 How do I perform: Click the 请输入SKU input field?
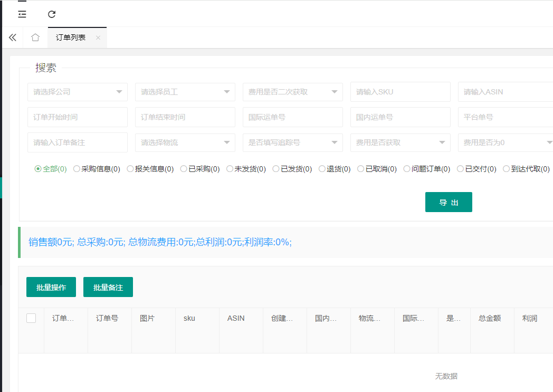click(x=400, y=92)
